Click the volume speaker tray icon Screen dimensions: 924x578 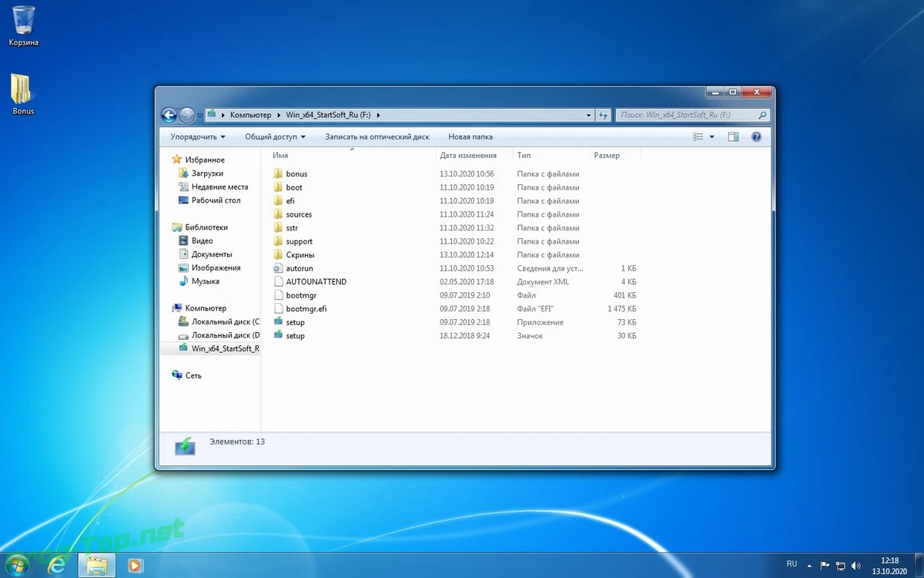[x=855, y=566]
